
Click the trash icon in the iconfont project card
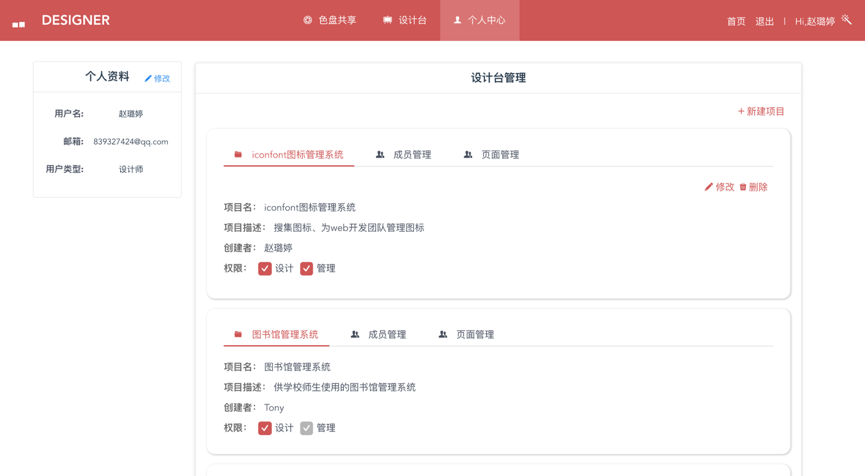(x=743, y=187)
